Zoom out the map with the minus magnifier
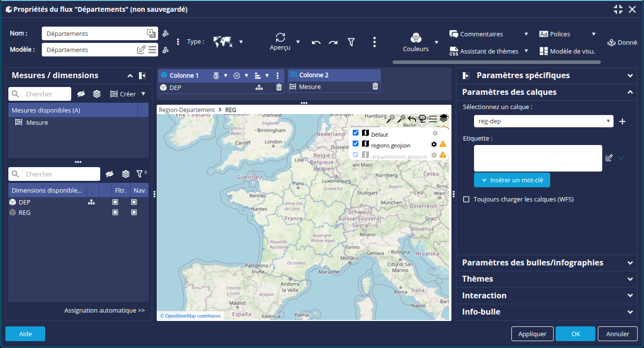Viewport: 644px width, 348px height. tap(391, 118)
